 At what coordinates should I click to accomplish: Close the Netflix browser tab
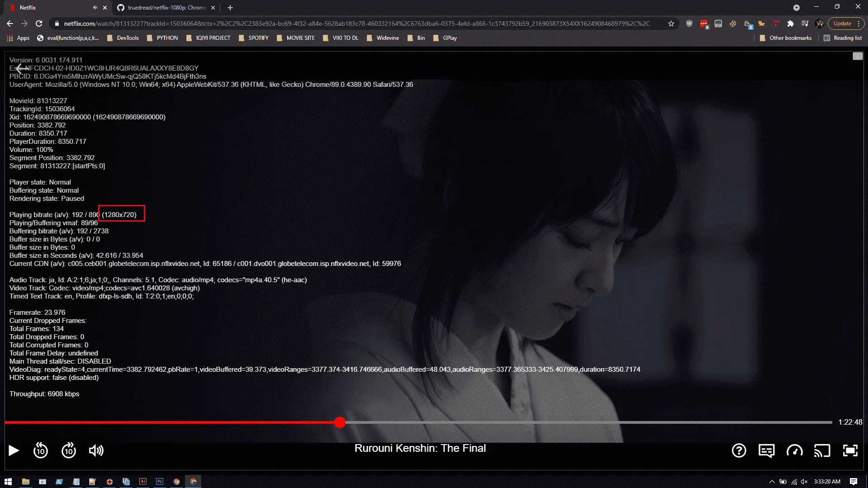(105, 8)
